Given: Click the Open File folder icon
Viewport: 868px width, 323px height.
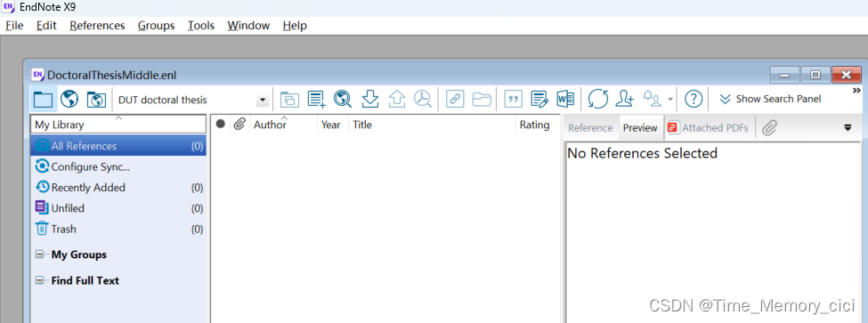Looking at the screenshot, I should (483, 100).
